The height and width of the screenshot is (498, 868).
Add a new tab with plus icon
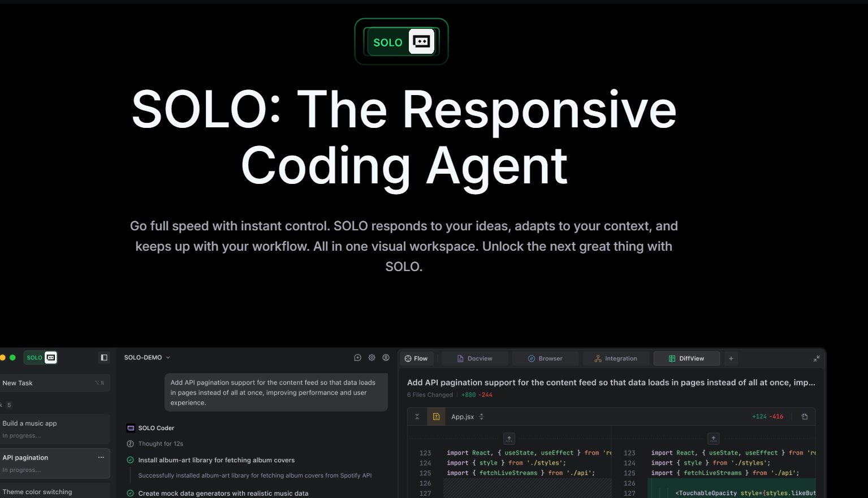pos(731,358)
